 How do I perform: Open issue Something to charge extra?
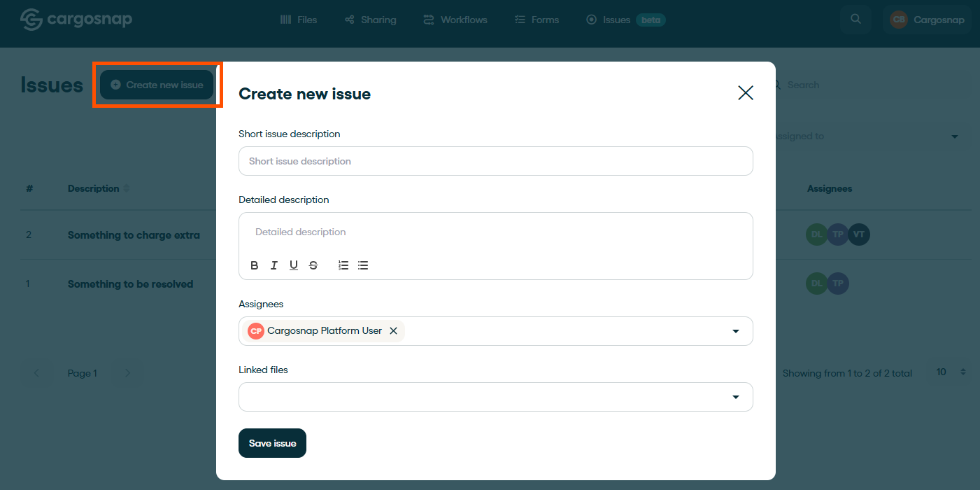point(134,235)
